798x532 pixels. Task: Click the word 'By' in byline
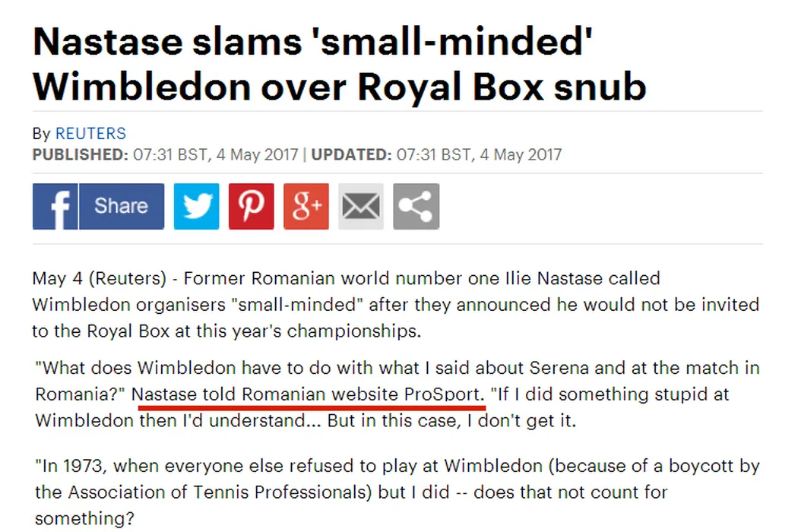coord(41,134)
